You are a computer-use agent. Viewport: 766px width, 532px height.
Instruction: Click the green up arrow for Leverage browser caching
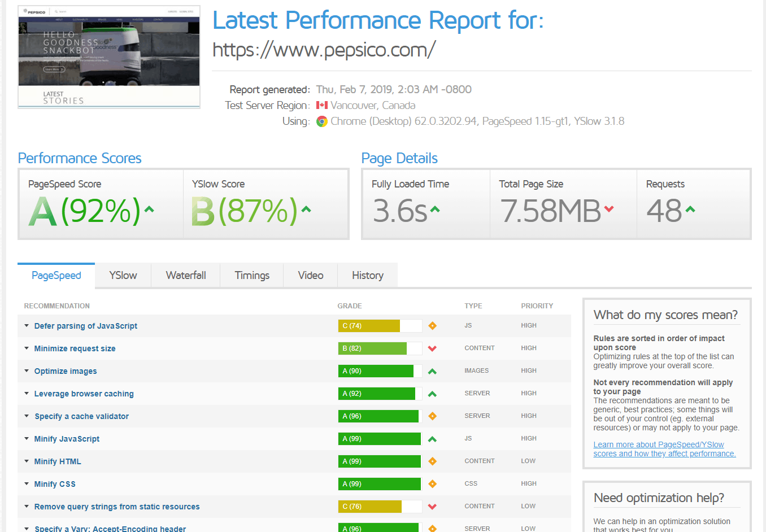click(x=432, y=394)
